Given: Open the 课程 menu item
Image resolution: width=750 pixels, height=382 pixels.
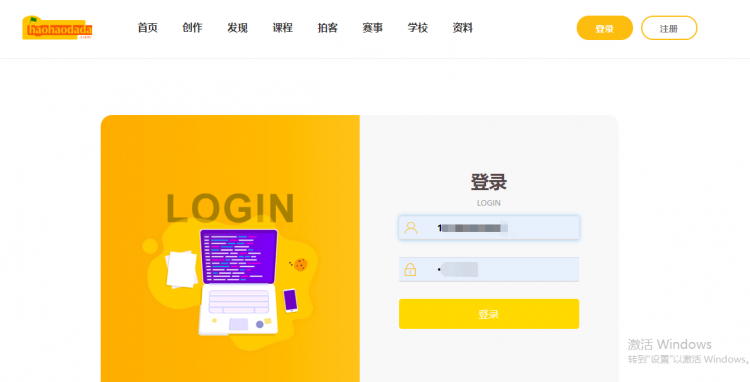Looking at the screenshot, I should click(x=282, y=28).
